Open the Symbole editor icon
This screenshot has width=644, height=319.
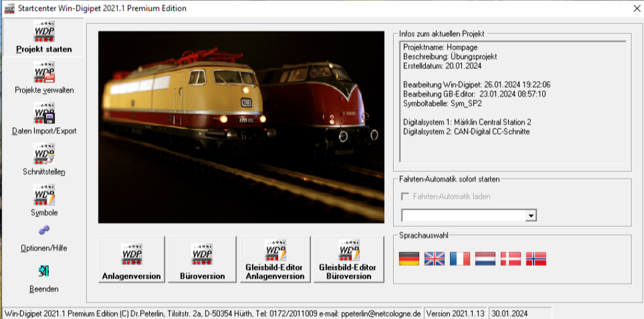(44, 195)
